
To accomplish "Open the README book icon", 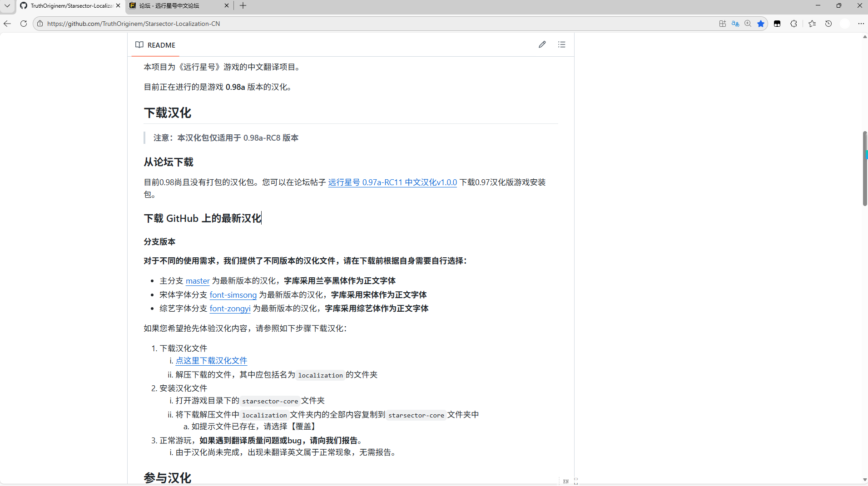I will (139, 44).
